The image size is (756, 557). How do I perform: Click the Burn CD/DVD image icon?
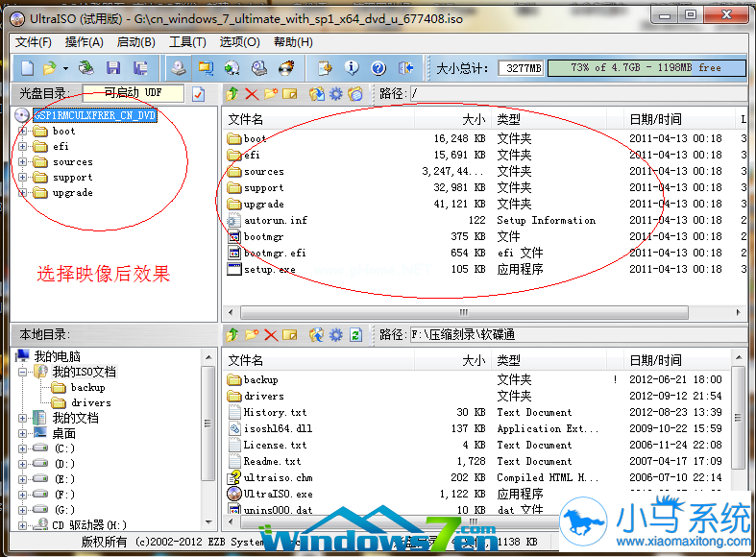click(x=286, y=68)
